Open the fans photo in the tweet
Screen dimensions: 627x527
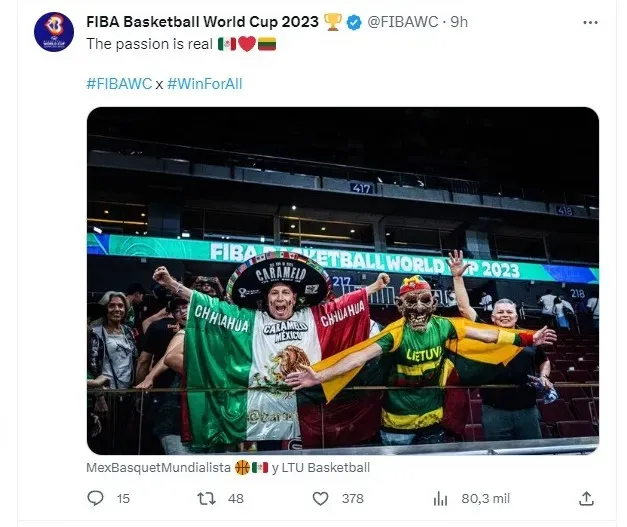coord(343,281)
